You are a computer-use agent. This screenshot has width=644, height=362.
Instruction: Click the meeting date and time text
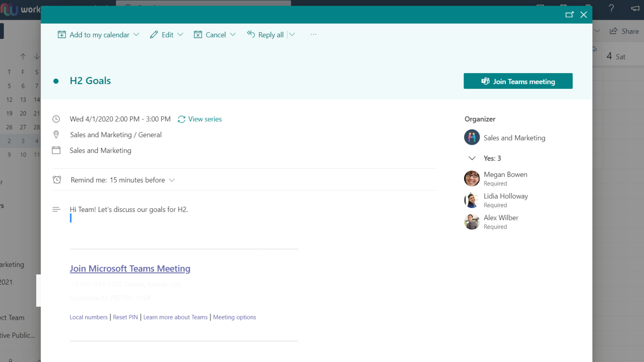120,119
